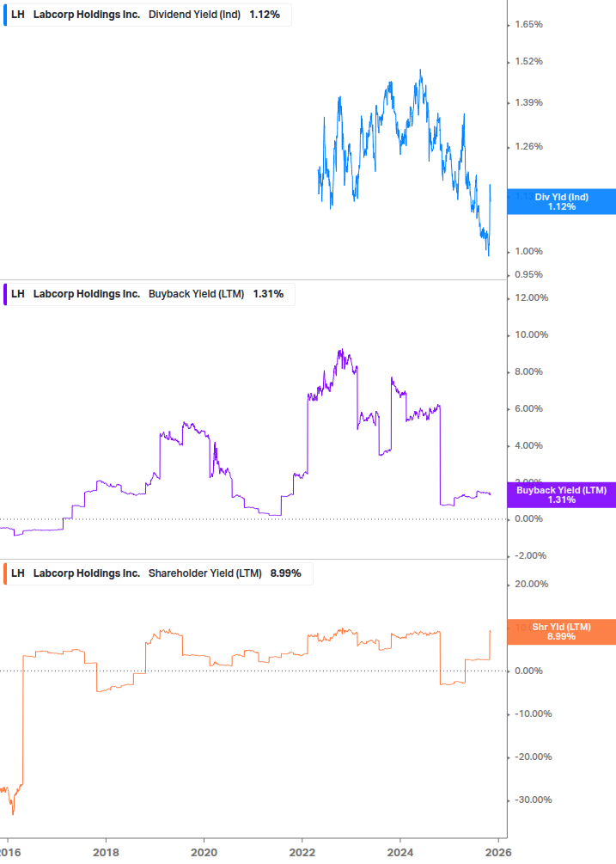
Task: Click the -30.00% axis label
Action: click(533, 800)
